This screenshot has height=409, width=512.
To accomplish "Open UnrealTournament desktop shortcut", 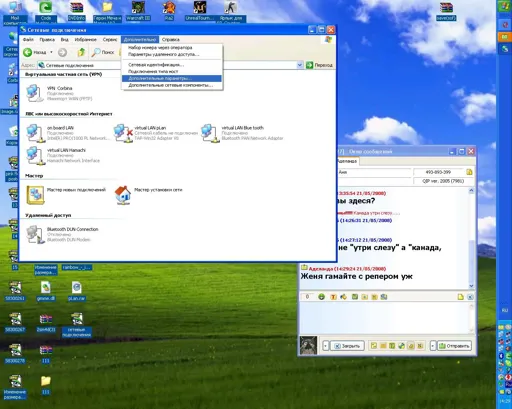I will point(199,11).
